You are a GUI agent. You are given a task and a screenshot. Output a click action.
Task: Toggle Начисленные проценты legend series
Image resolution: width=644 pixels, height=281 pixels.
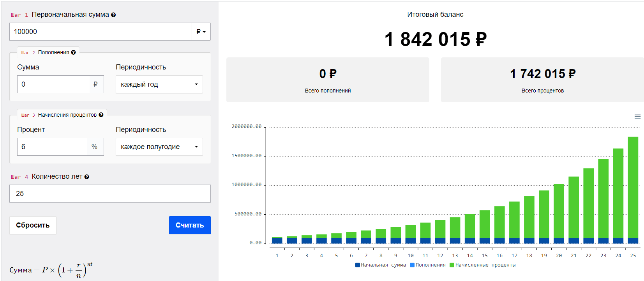coord(482,265)
